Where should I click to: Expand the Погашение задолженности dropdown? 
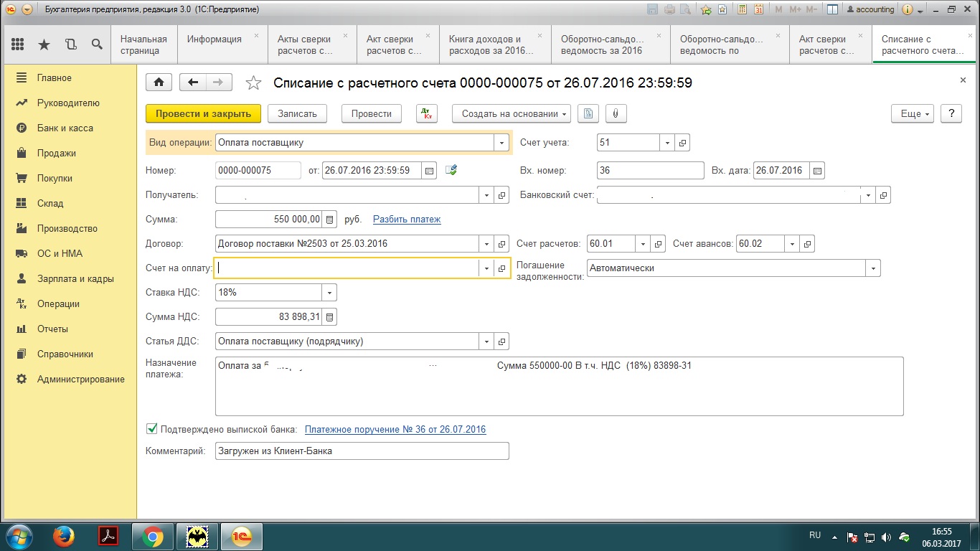[873, 268]
